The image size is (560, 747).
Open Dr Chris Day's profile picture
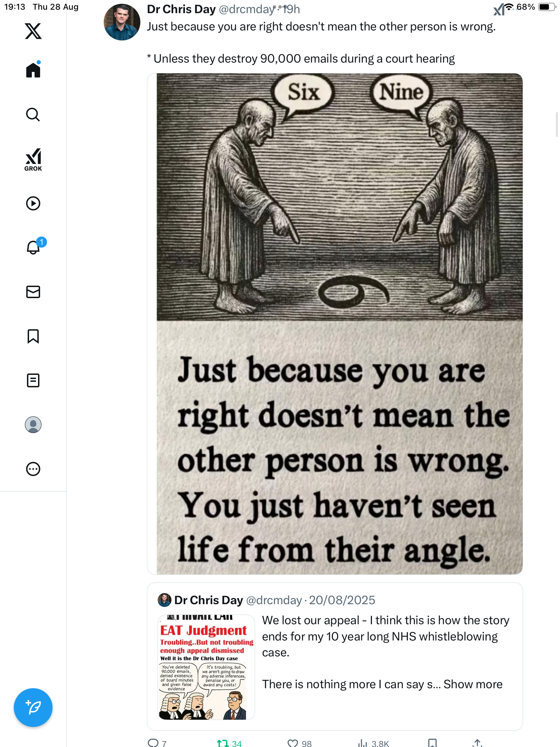[x=122, y=22]
